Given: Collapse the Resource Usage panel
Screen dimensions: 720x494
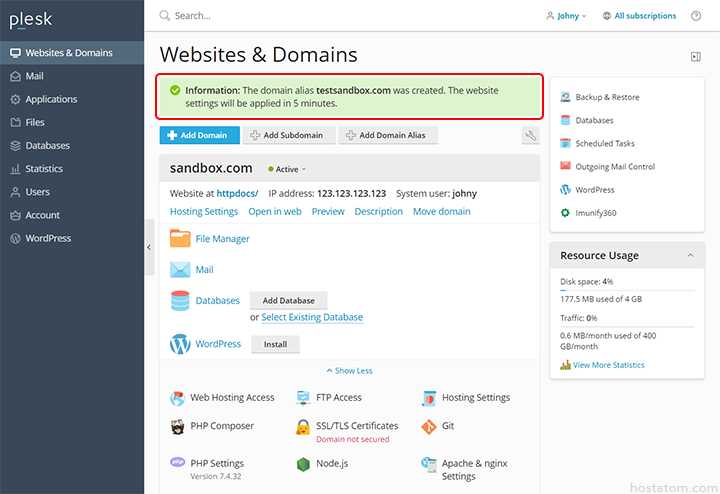Looking at the screenshot, I should (x=689, y=256).
